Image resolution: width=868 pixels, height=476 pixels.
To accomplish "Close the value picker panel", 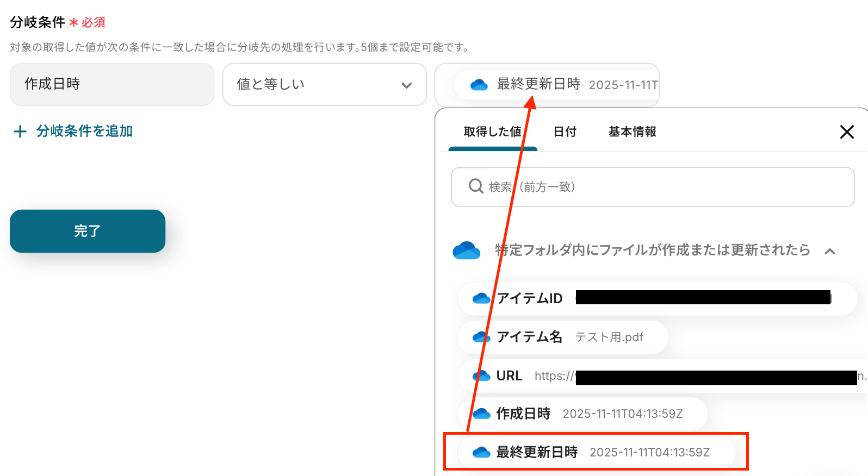I will coord(847,131).
